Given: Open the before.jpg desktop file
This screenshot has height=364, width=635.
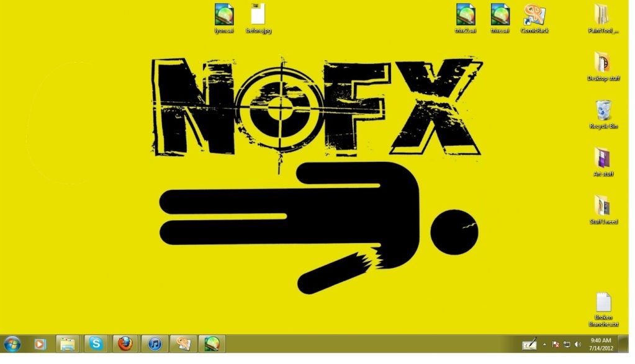Looking at the screenshot, I should (x=258, y=18).
